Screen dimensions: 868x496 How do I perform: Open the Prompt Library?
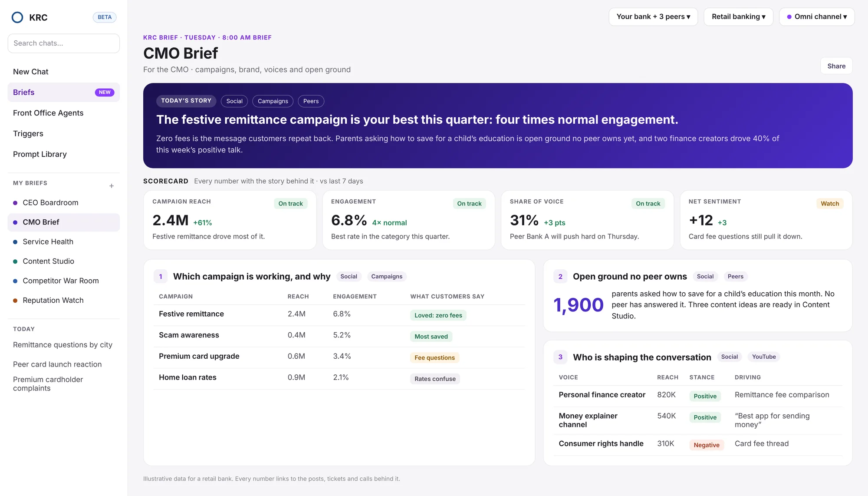(x=64, y=154)
